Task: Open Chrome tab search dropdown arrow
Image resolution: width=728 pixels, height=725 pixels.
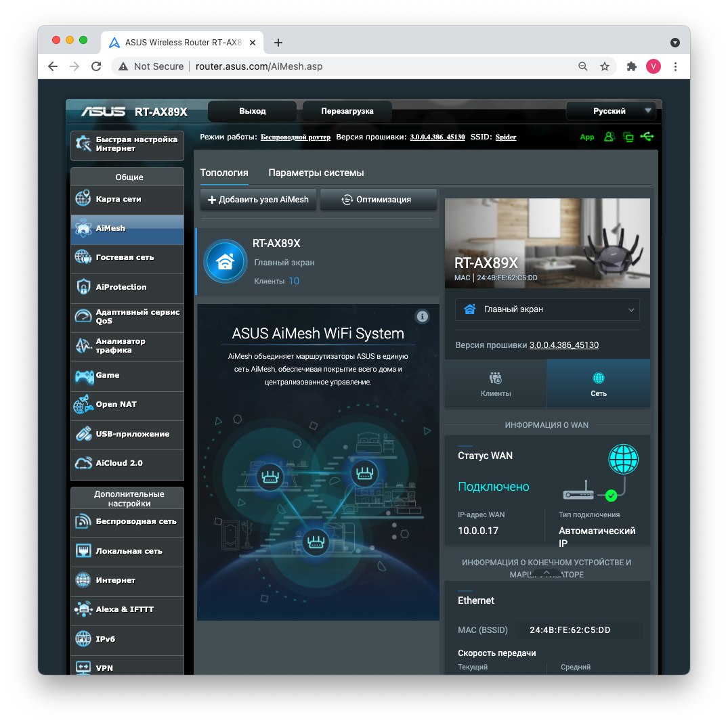Action: (675, 43)
